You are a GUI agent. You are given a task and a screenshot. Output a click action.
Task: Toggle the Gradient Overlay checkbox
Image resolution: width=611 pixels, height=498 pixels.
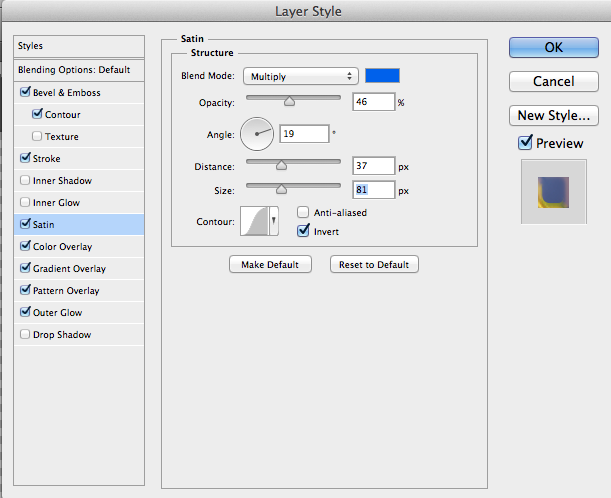tap(25, 268)
